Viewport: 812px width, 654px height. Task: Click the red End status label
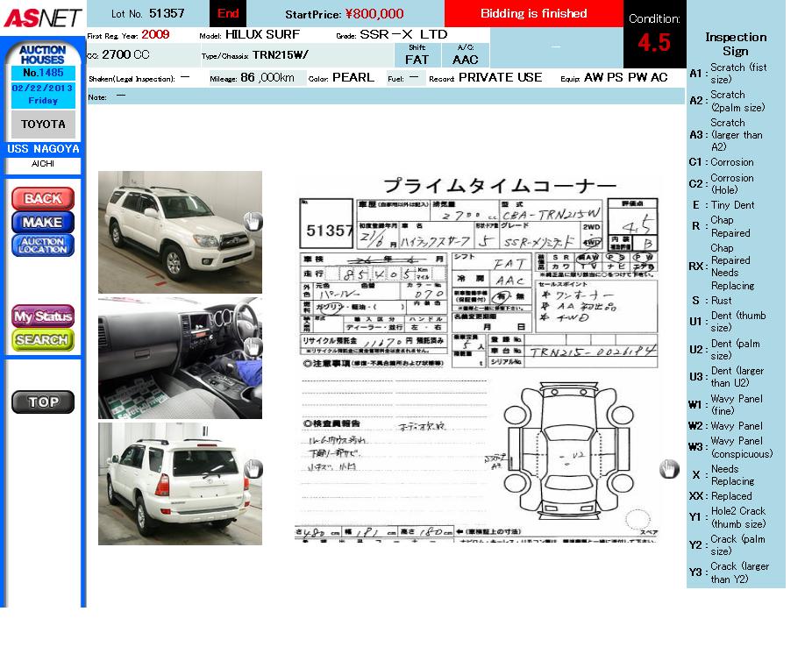click(228, 13)
